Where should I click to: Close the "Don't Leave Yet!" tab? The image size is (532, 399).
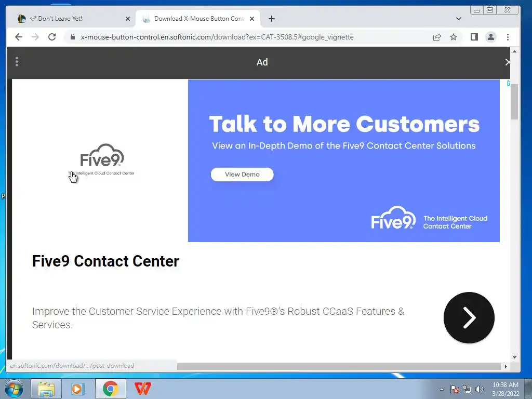128,19
